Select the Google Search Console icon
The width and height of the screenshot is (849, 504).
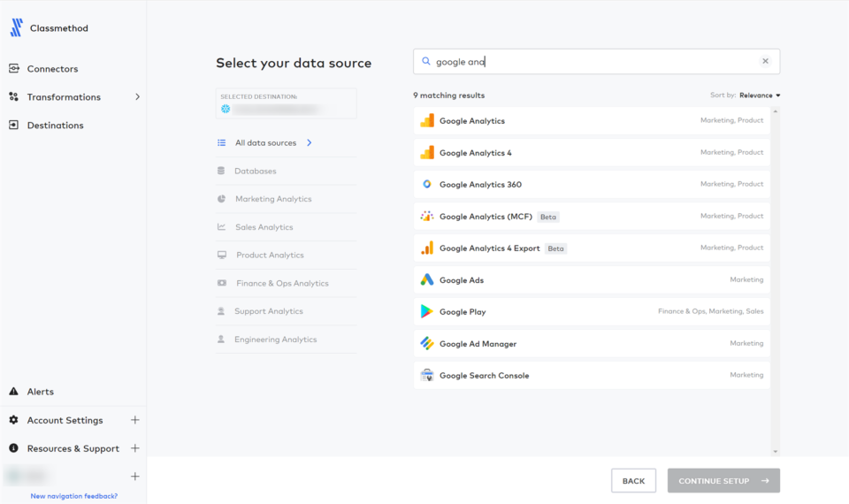[427, 376]
